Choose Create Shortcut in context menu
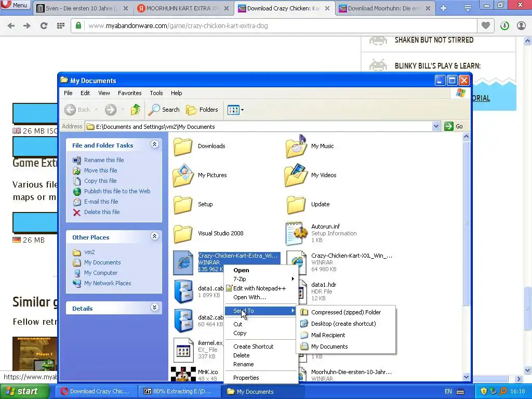This screenshot has width=532, height=399. coord(253,347)
